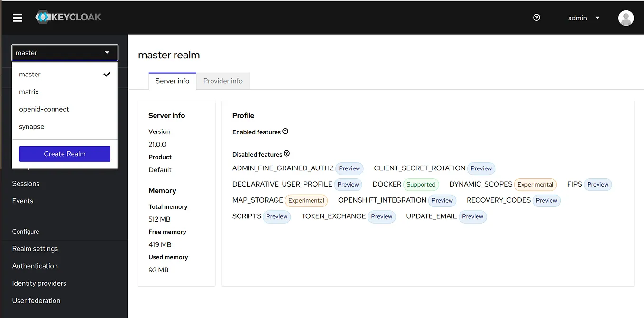The image size is (644, 318).
Task: Open Realm settings in the sidebar
Action: (x=35, y=248)
